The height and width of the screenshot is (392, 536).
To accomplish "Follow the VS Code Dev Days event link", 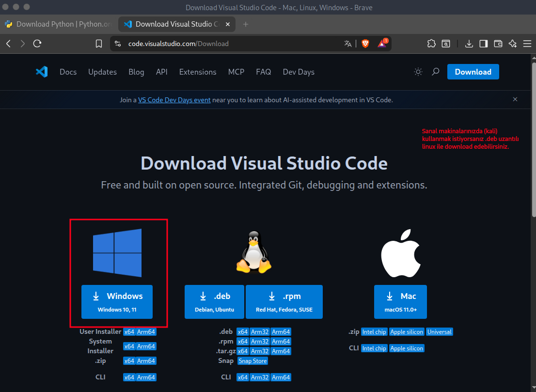I will (x=174, y=100).
